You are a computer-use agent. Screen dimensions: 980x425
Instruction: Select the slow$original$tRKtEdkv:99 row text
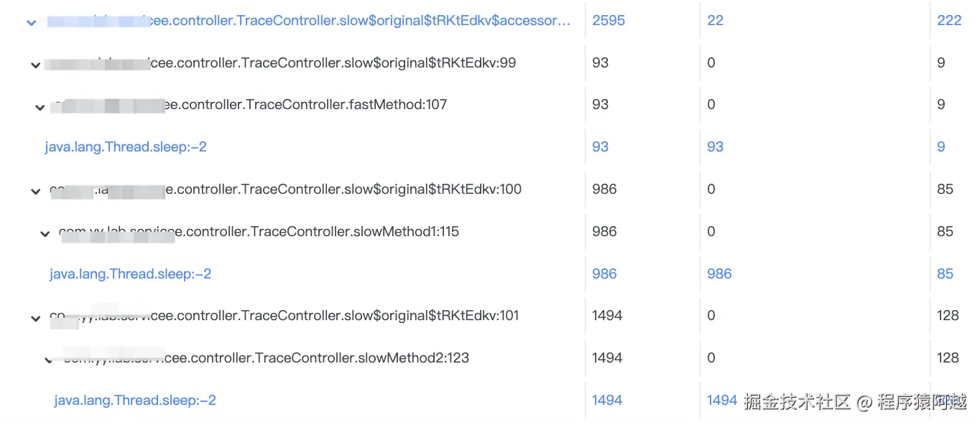pos(280,63)
